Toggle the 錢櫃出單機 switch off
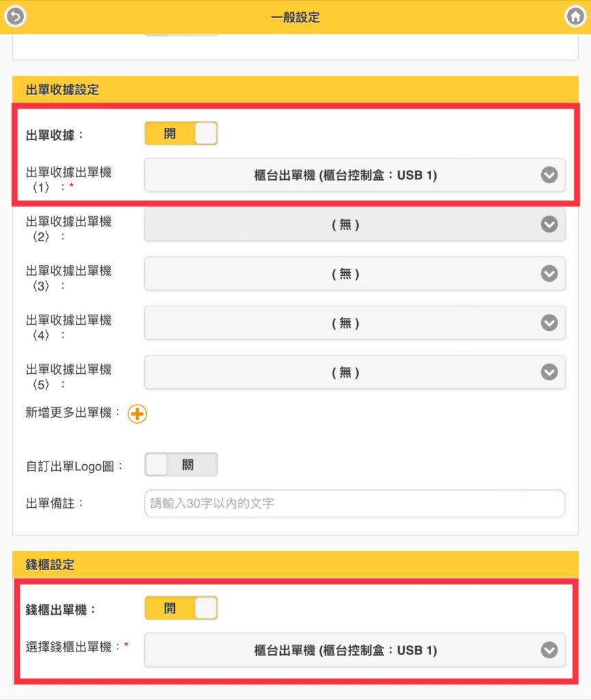The image size is (591, 700). point(181,608)
